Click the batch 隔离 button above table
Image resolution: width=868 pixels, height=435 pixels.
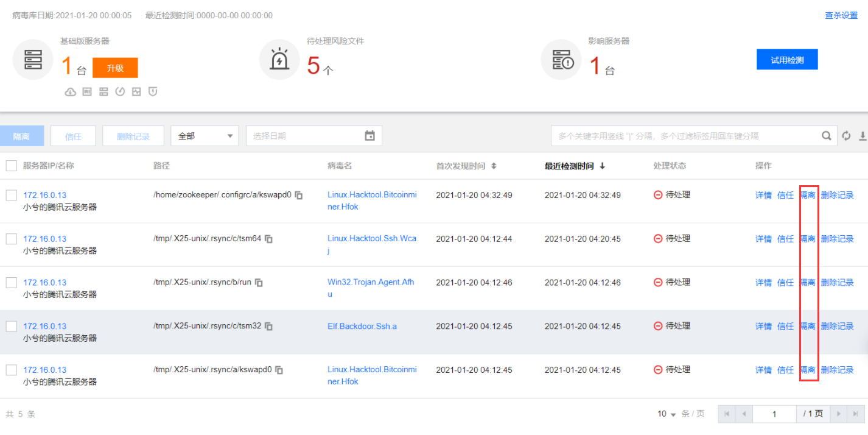pyautogui.click(x=22, y=136)
